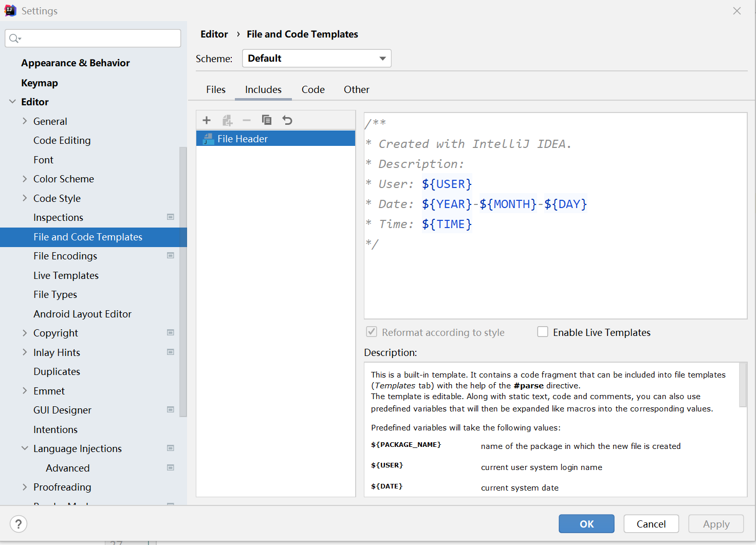
Task: Click the settings tree vertical scrollbar
Action: point(183,281)
